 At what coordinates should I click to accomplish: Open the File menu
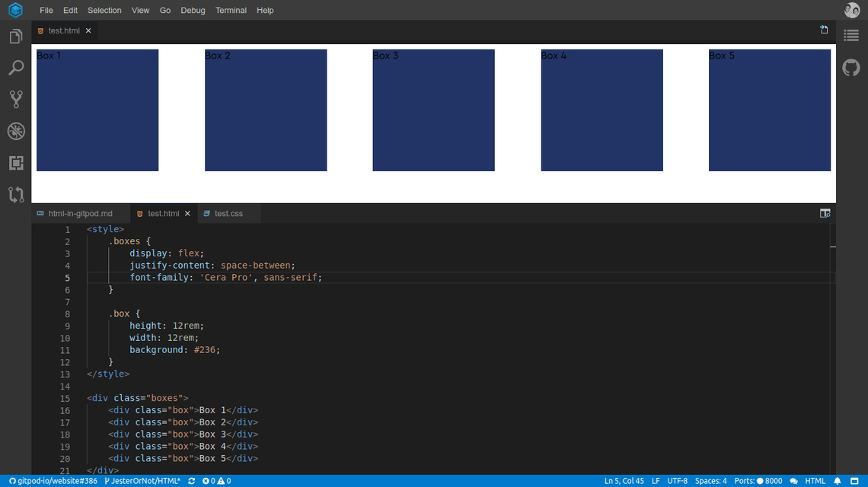click(46, 10)
